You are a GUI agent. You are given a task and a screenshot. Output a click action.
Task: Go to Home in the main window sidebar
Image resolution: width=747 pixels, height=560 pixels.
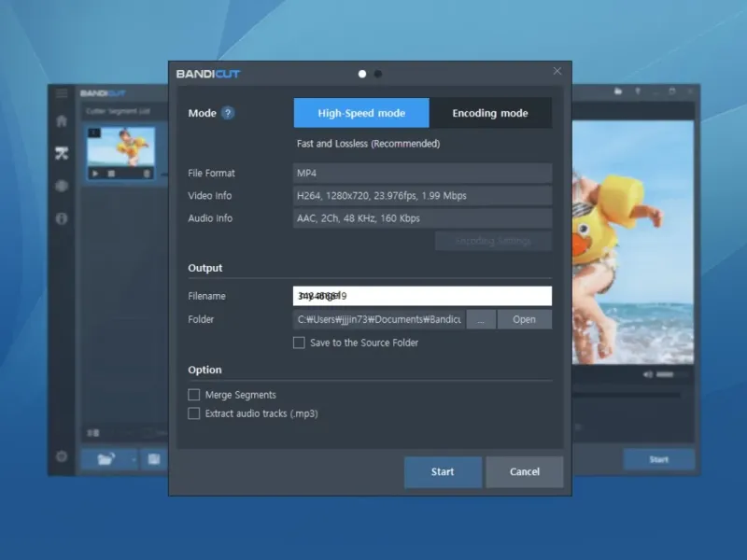coord(62,120)
